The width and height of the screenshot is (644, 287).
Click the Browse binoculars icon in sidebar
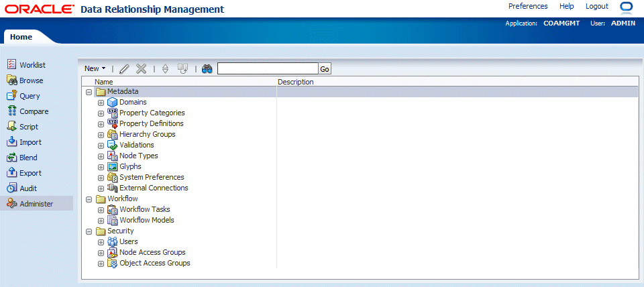[12, 80]
